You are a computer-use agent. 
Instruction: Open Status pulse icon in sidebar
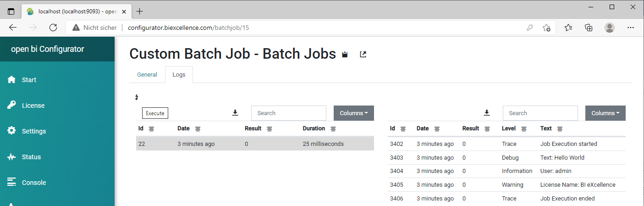point(12,157)
